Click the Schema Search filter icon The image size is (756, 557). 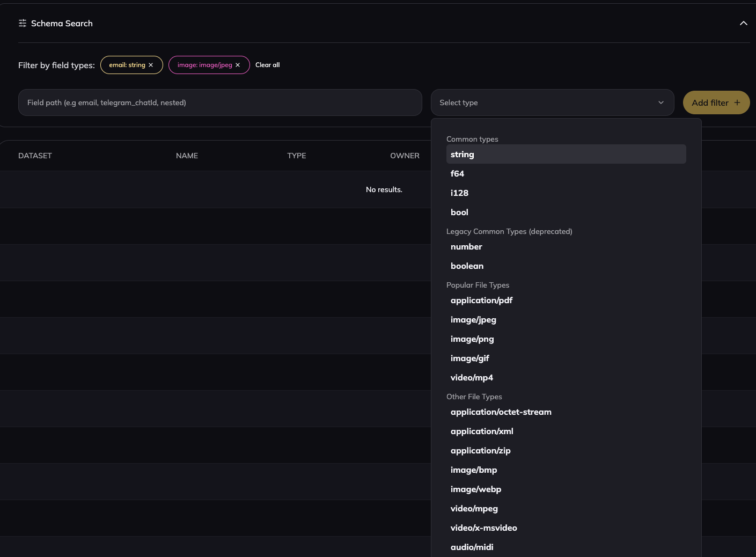point(22,23)
